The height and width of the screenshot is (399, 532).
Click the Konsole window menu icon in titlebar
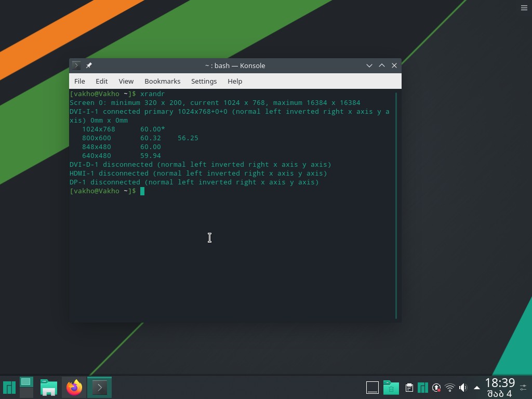pos(76,65)
